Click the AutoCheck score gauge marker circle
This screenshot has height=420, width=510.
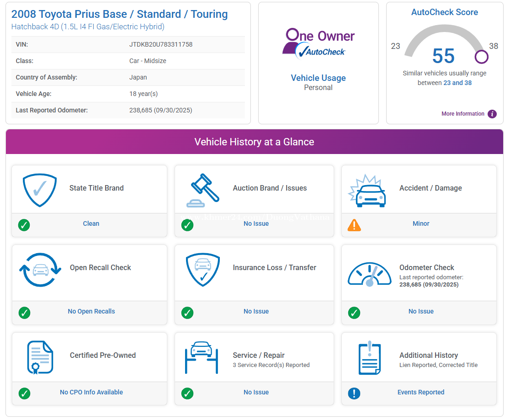coord(482,57)
